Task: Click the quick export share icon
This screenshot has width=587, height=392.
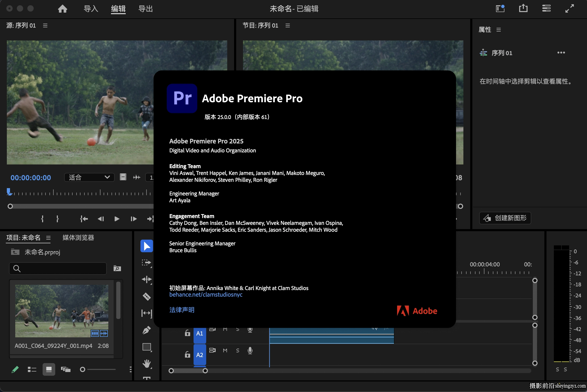Action: click(x=523, y=8)
